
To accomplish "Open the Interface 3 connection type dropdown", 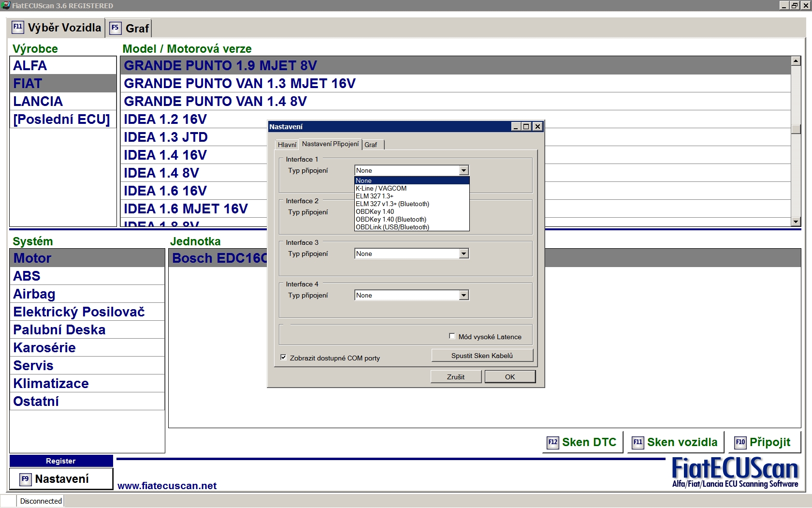I will coord(464,254).
